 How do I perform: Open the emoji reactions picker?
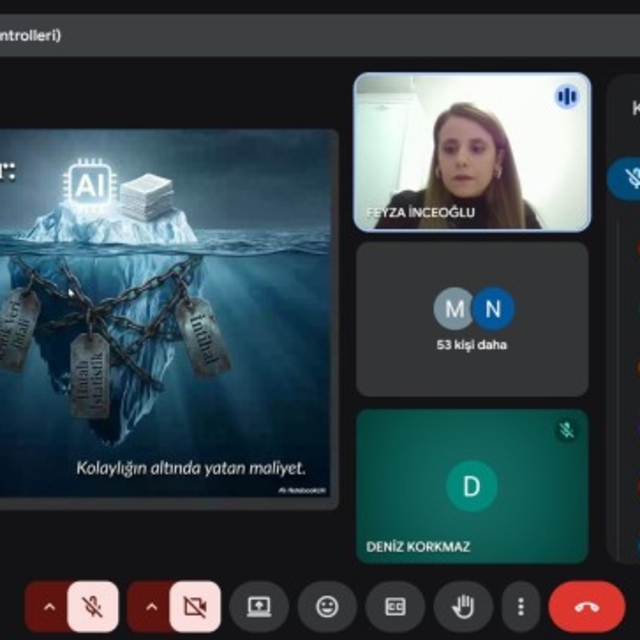pos(327,606)
